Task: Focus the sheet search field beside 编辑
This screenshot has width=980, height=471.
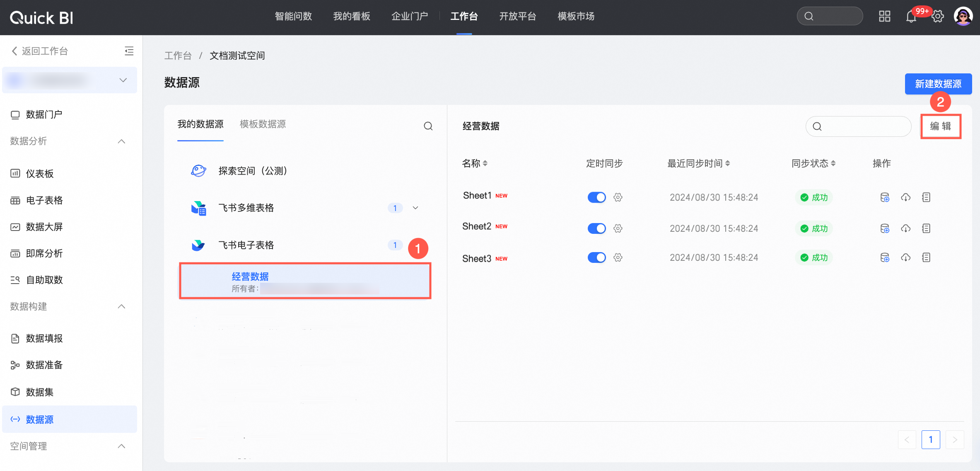Action: 858,126
